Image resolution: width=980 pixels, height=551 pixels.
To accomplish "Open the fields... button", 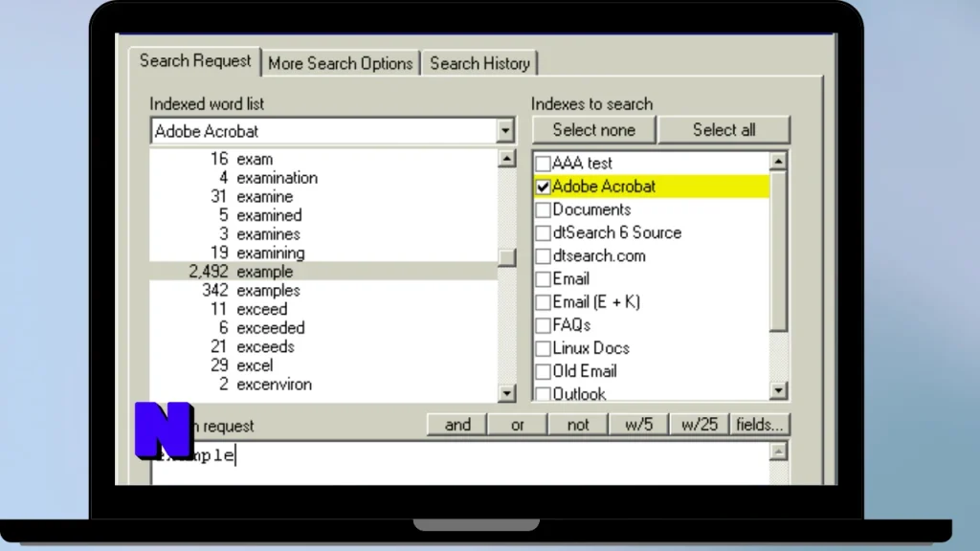I will click(759, 425).
